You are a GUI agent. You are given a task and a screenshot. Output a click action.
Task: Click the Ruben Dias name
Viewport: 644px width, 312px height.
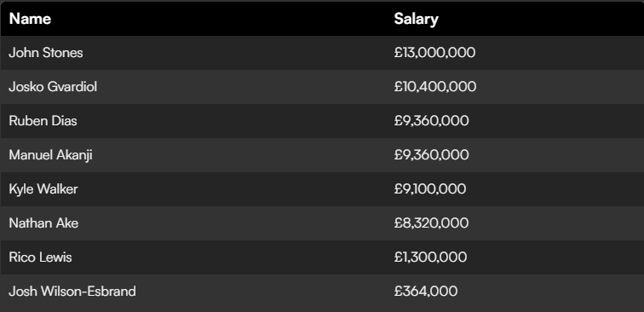click(43, 121)
